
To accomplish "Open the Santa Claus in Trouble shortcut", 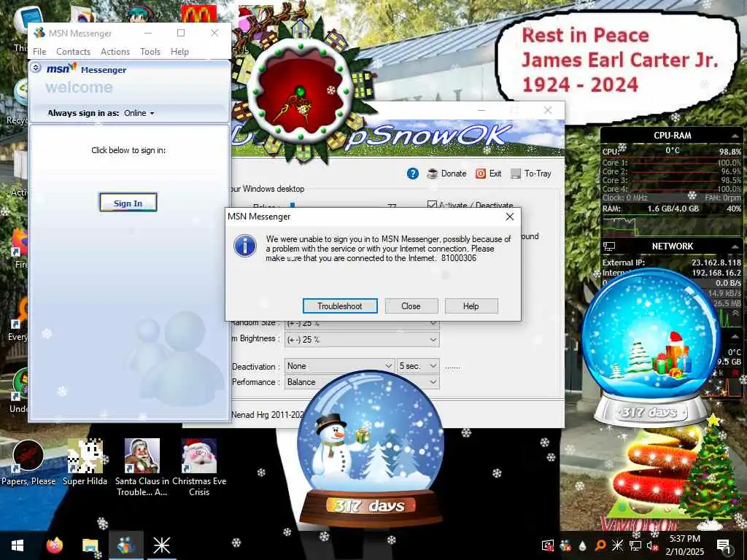I will click(x=142, y=467).
